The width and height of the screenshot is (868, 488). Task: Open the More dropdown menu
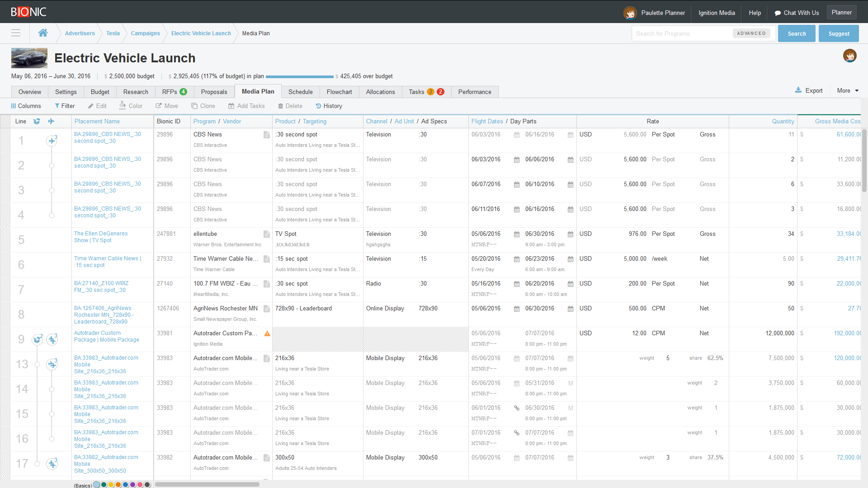(847, 91)
